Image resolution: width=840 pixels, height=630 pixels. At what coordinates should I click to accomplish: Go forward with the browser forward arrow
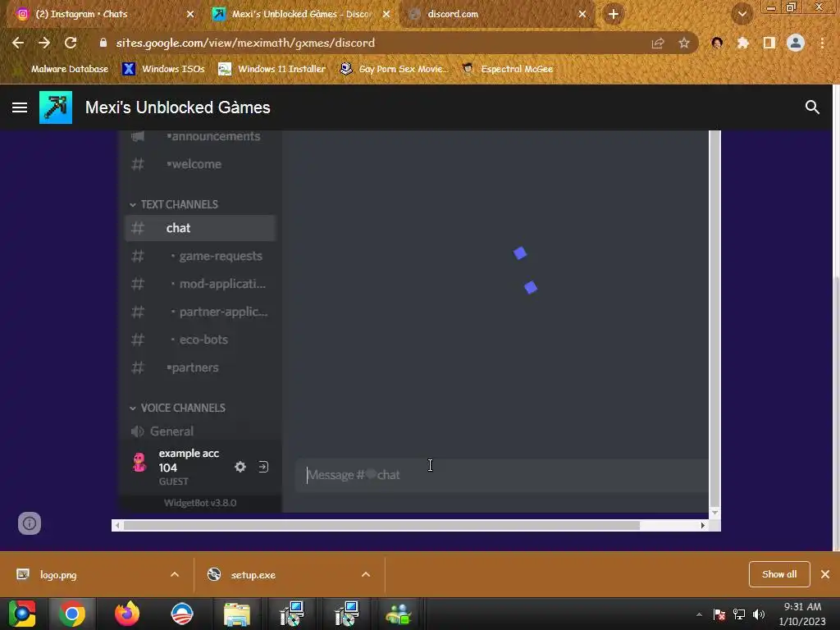click(44, 43)
